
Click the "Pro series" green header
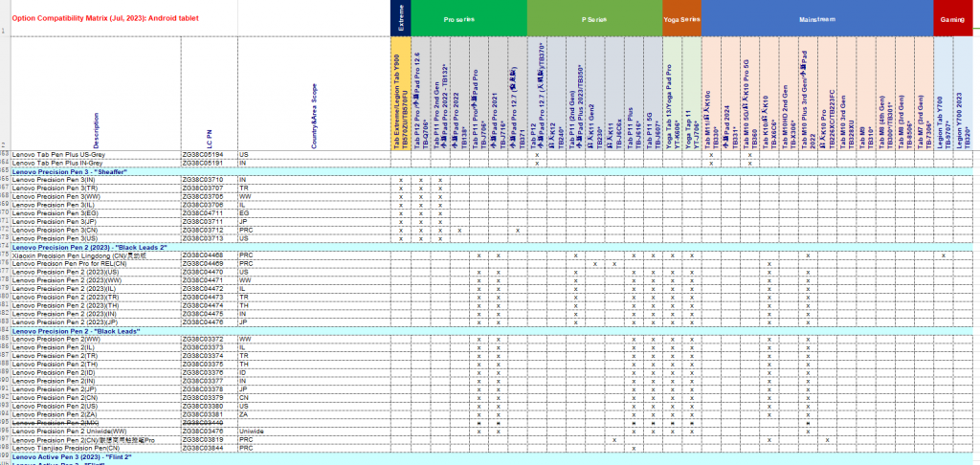coord(469,18)
